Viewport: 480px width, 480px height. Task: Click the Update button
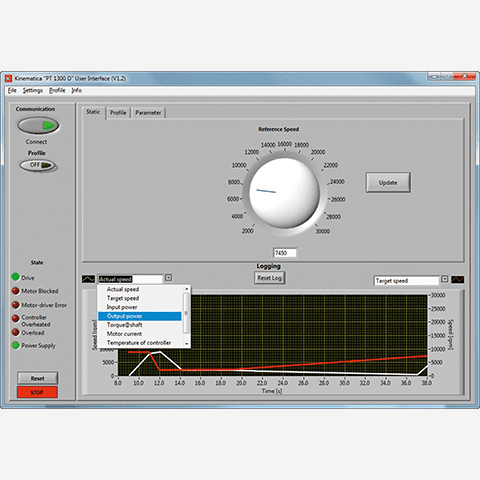click(x=388, y=182)
